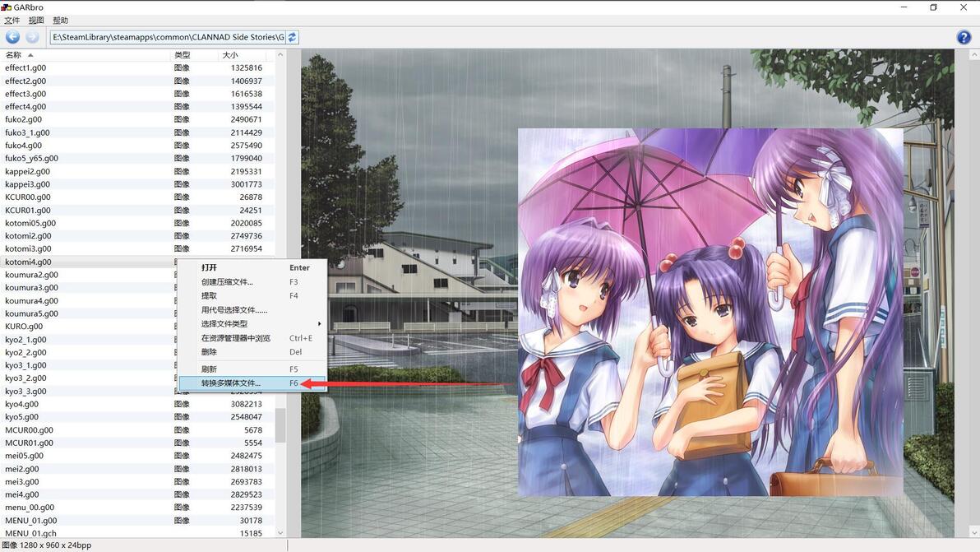This screenshot has height=552, width=980.
Task: Click the GARbro application icon in title bar
Action: 7,7
